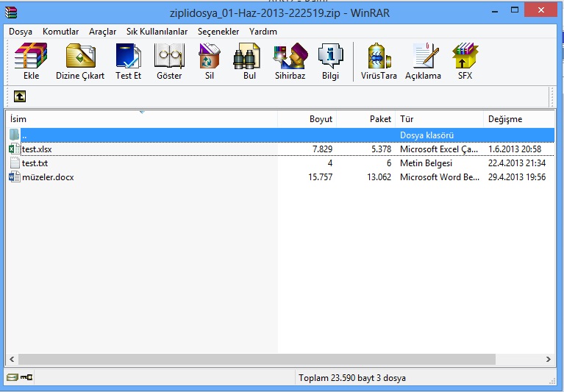
Task: Run Test Et on the archive
Action: (x=129, y=56)
